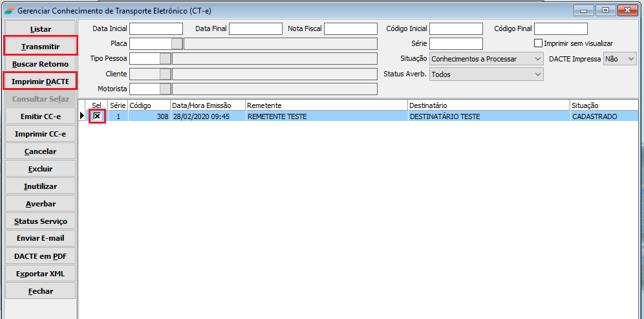Sort by the Destinatário column header
The width and height of the screenshot is (644, 319).
click(488, 105)
